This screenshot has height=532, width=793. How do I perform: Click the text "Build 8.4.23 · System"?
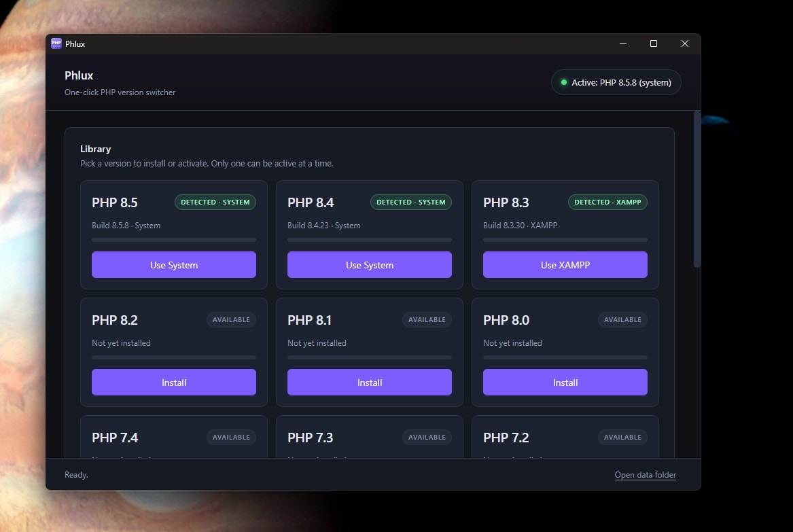tap(323, 225)
